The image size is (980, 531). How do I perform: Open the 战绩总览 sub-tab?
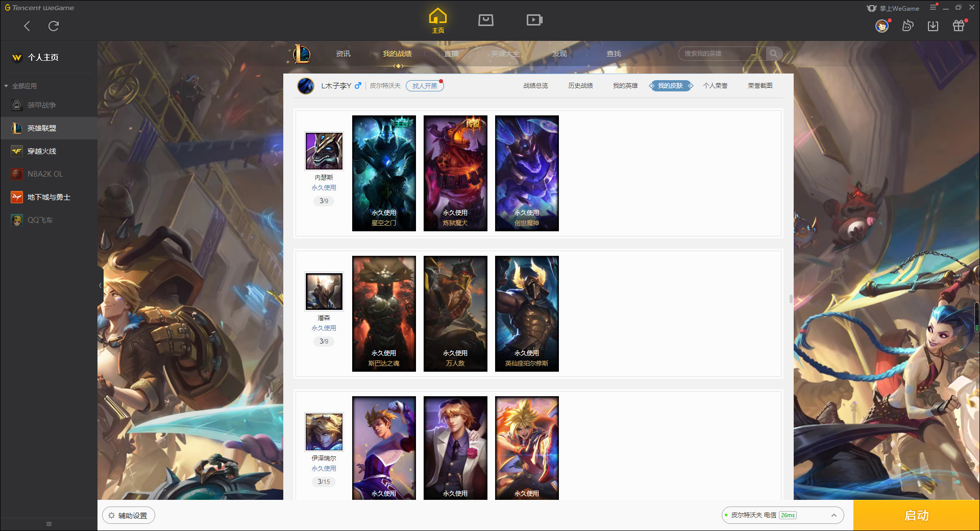point(535,86)
